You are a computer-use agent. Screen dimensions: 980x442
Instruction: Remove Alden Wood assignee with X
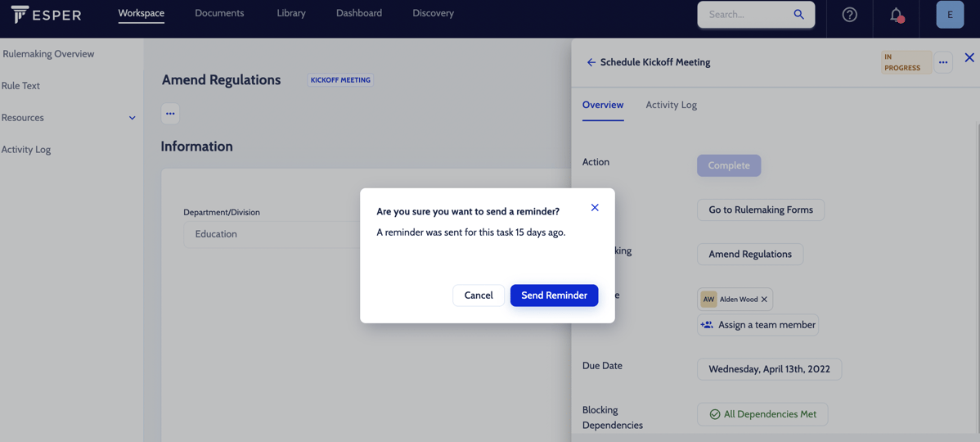[764, 300]
